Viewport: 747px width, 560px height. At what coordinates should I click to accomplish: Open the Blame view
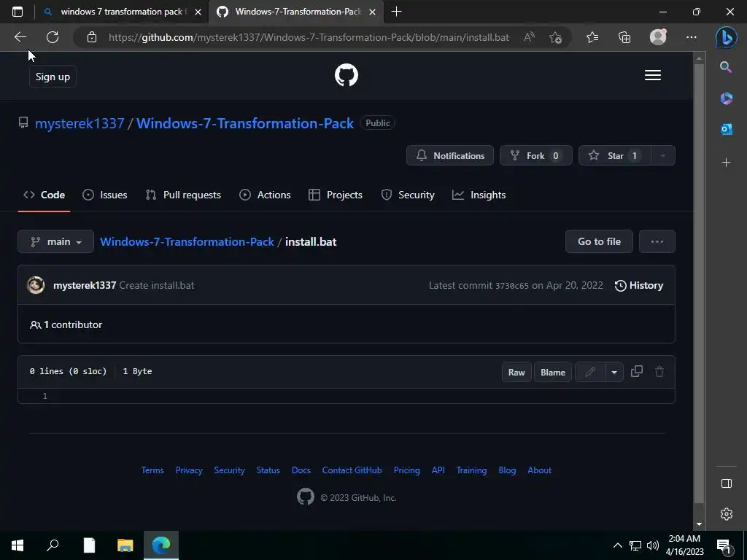click(x=553, y=372)
